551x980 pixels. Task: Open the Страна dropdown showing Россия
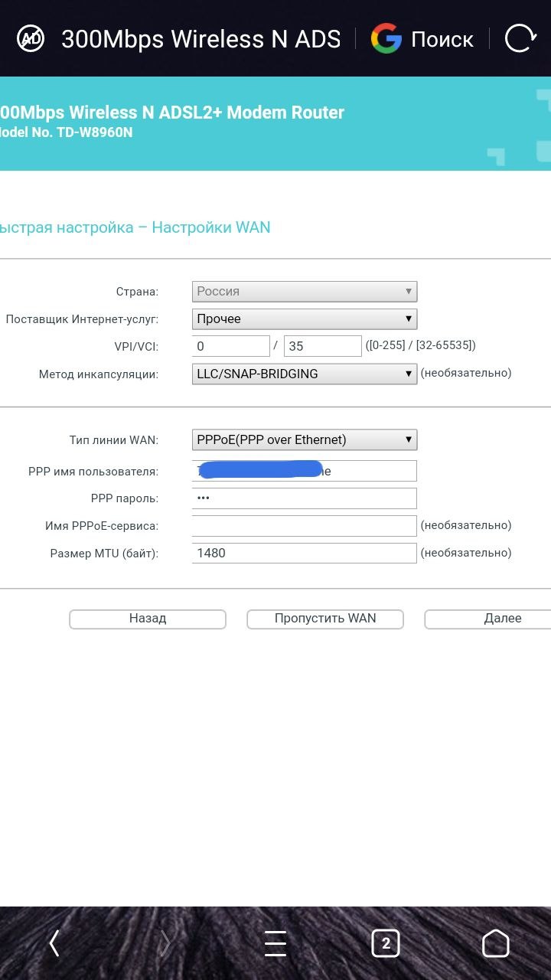click(x=305, y=291)
